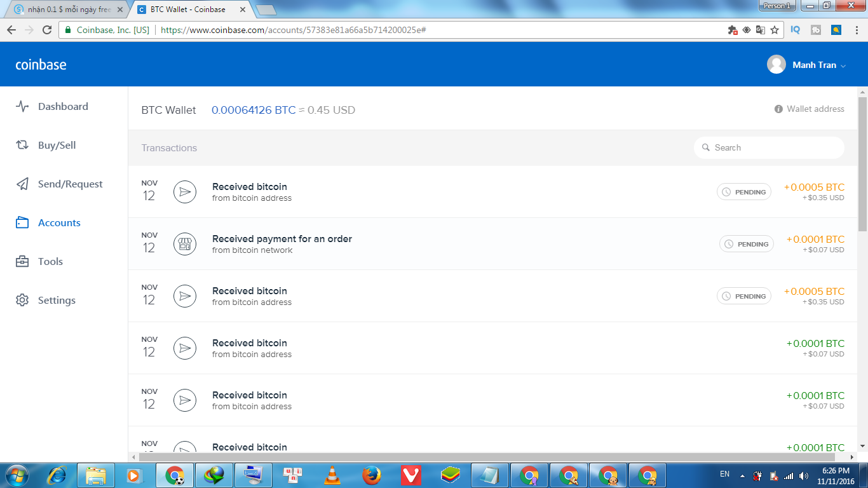The width and height of the screenshot is (868, 488).
Task: Bookmark this page with the star icon
Action: [x=775, y=30]
